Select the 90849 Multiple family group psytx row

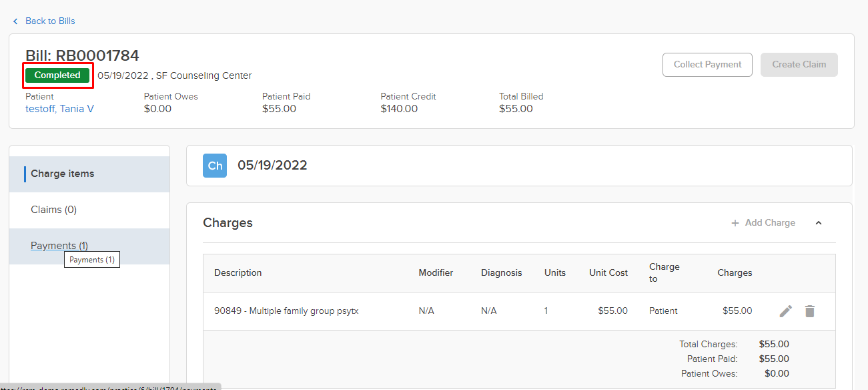point(519,311)
